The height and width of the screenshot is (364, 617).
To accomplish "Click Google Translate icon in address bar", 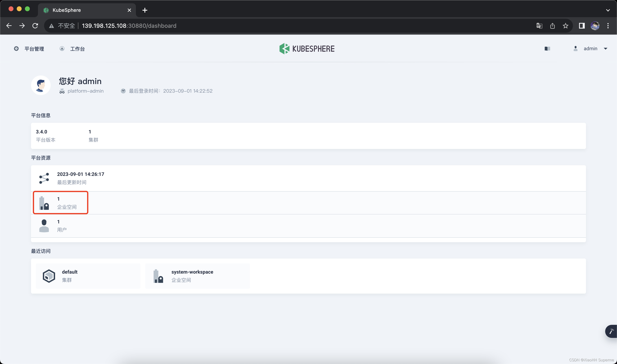I will [x=539, y=26].
